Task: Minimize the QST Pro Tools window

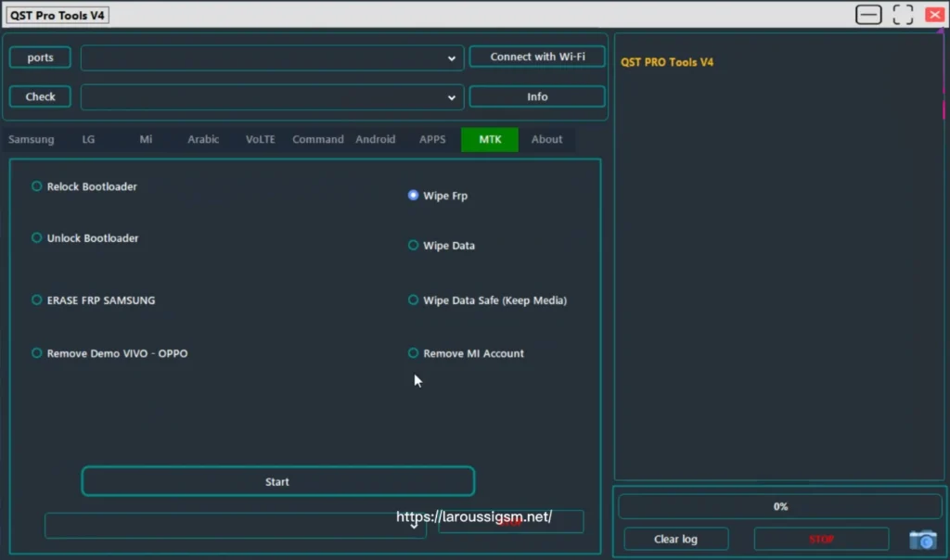Action: tap(868, 15)
